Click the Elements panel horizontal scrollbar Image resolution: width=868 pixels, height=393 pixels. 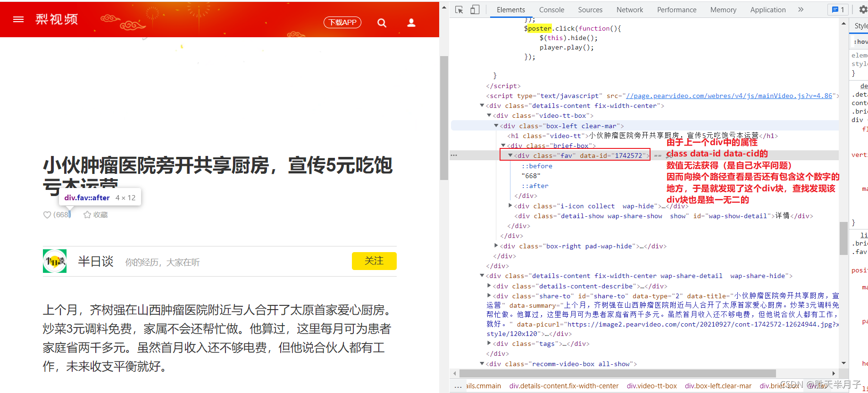pos(618,373)
